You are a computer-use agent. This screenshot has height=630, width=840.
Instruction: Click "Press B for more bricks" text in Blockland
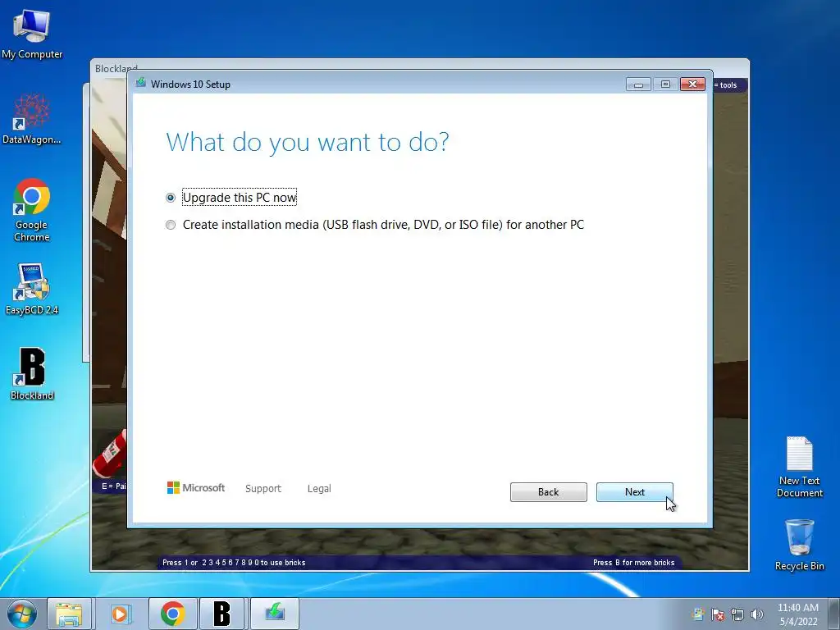(634, 563)
